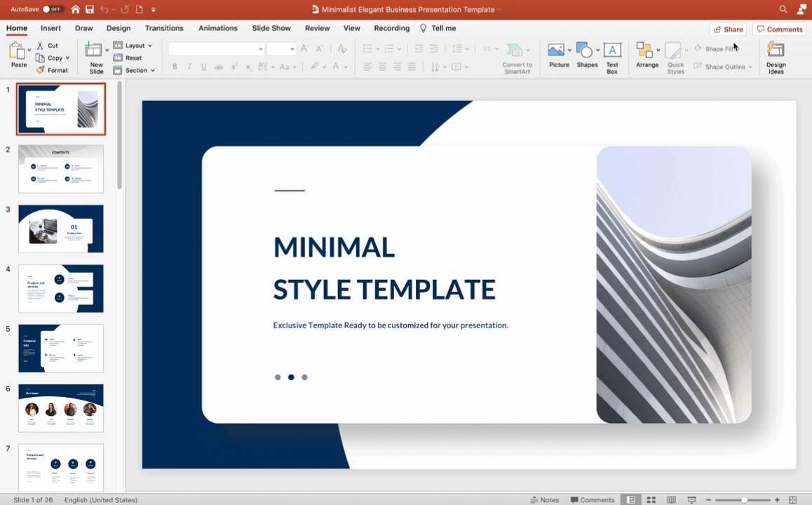This screenshot has width=812, height=505.
Task: Toggle Bold formatting
Action: click(x=175, y=67)
